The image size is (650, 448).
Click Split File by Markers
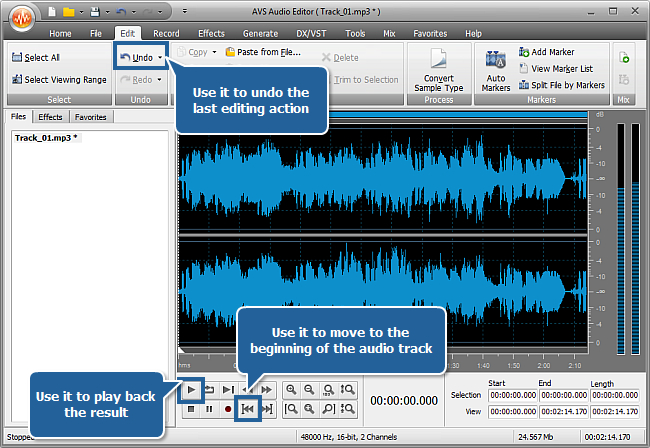pyautogui.click(x=562, y=85)
